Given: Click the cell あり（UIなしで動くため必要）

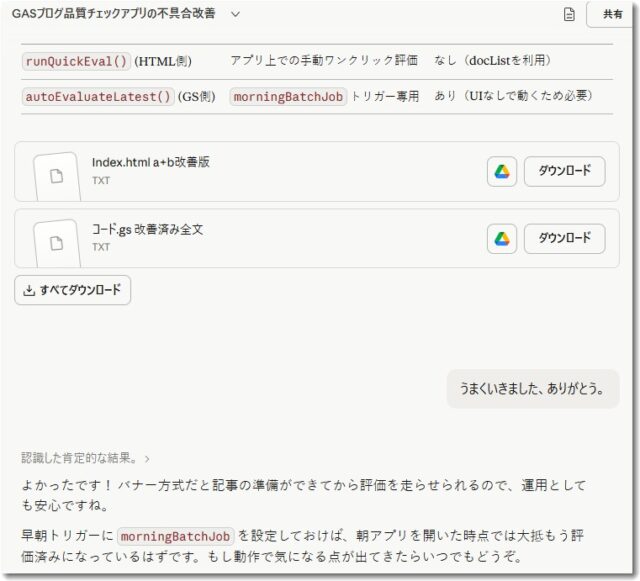Looking at the screenshot, I should [513, 96].
